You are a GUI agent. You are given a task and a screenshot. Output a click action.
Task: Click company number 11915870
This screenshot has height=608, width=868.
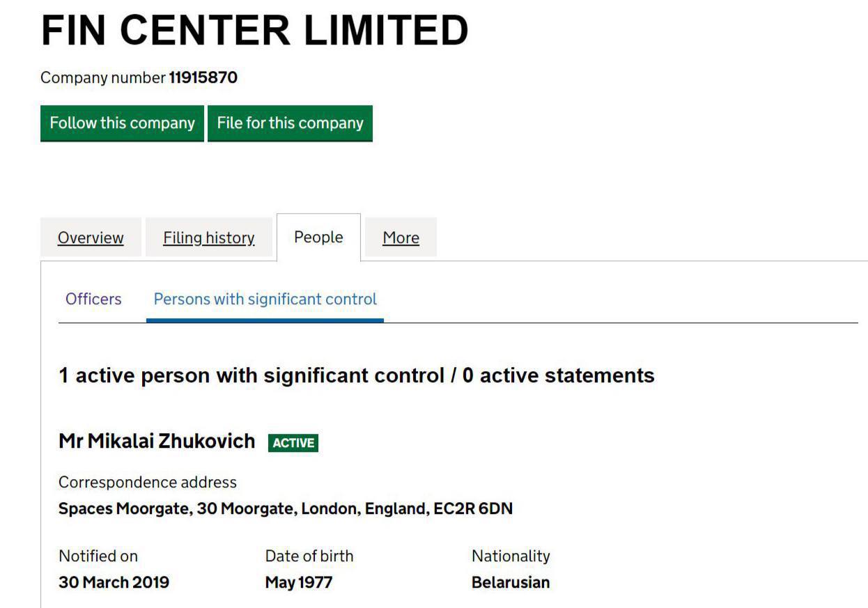[x=203, y=77]
